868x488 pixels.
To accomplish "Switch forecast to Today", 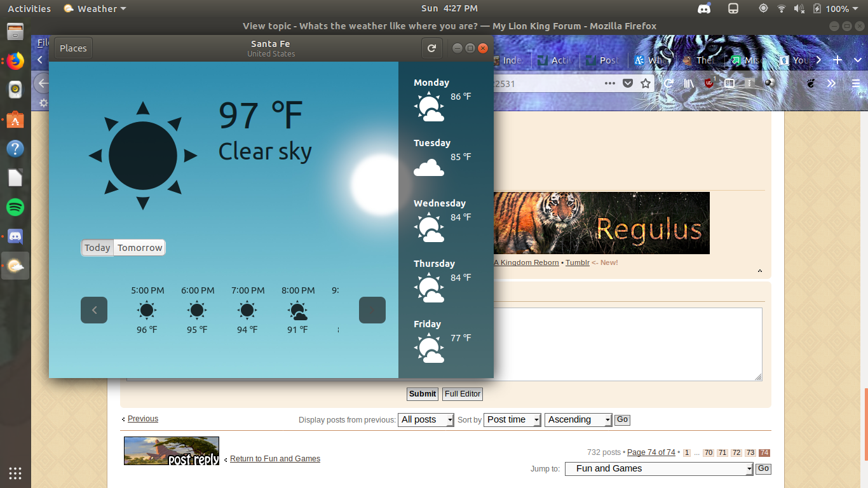I will [x=97, y=248].
